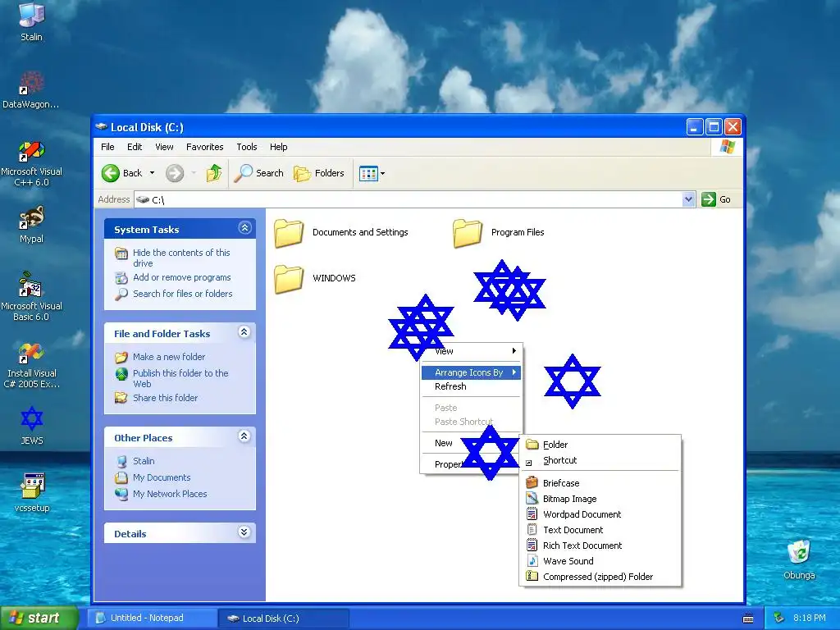Click Make a new folder link
Image resolution: width=840 pixels, height=630 pixels.
[169, 357]
